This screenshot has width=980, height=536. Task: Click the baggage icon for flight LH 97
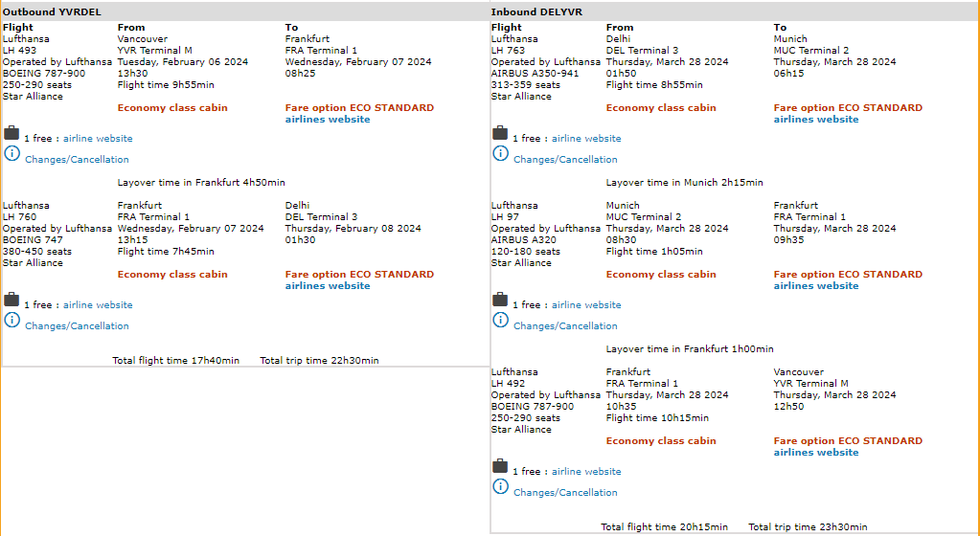[500, 300]
